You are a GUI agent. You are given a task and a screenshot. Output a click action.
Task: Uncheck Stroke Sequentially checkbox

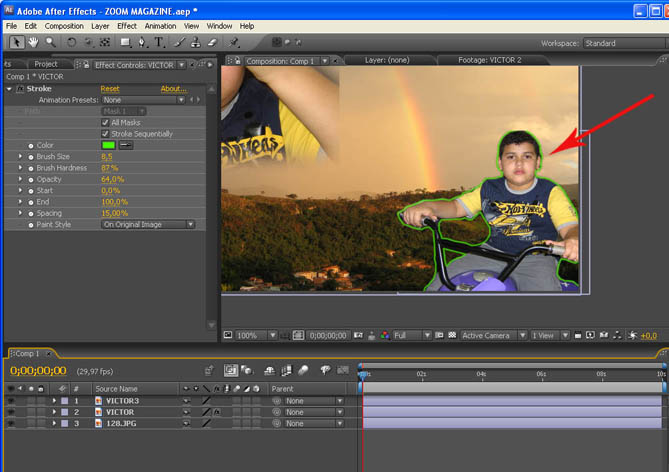click(x=105, y=133)
